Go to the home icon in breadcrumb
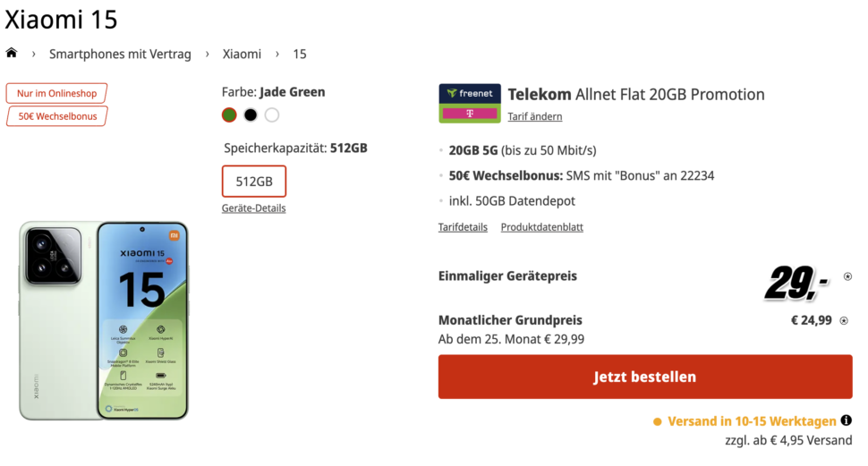868x466 pixels. point(12,53)
